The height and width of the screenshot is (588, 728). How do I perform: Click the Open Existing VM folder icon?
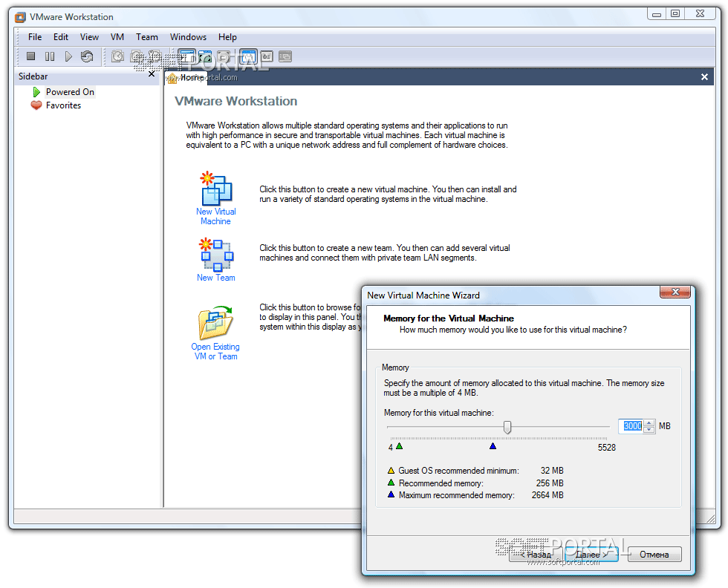216,323
